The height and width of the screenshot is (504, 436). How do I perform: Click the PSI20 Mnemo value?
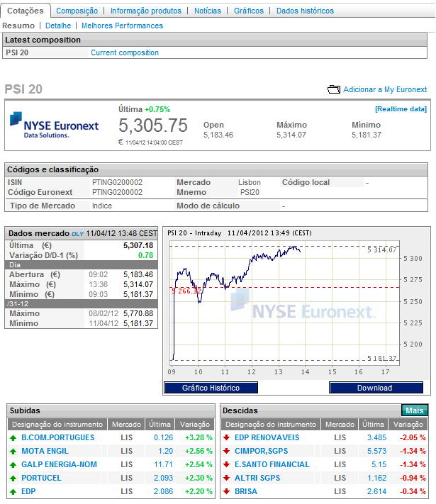tap(250, 192)
